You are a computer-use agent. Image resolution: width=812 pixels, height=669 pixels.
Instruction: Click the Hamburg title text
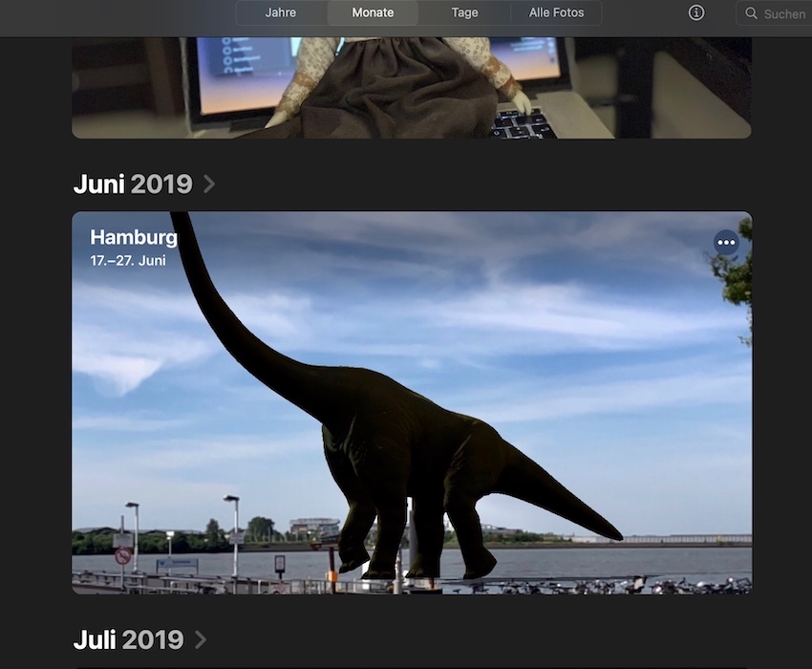coord(134,237)
